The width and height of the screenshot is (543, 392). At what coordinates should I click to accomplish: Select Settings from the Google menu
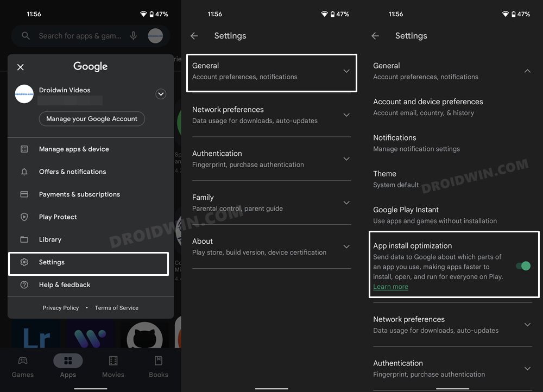coord(52,262)
